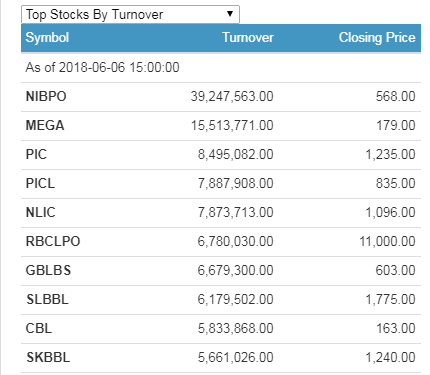This screenshot has height=375, width=430.
Task: Open the SKBBL stock symbol
Action: click(48, 358)
